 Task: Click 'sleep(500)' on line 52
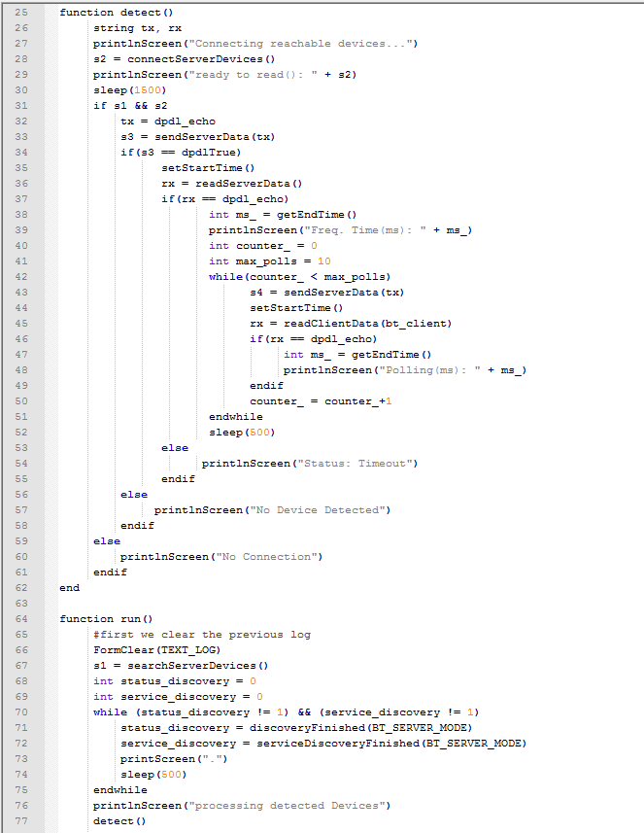point(242,433)
